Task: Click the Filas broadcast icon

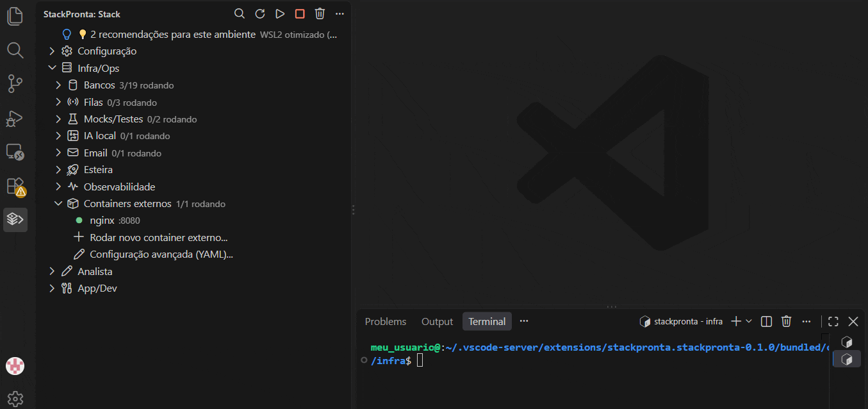Action: (x=72, y=102)
